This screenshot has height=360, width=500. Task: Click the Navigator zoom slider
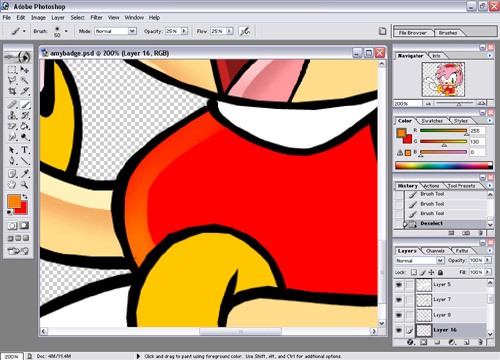pos(458,104)
